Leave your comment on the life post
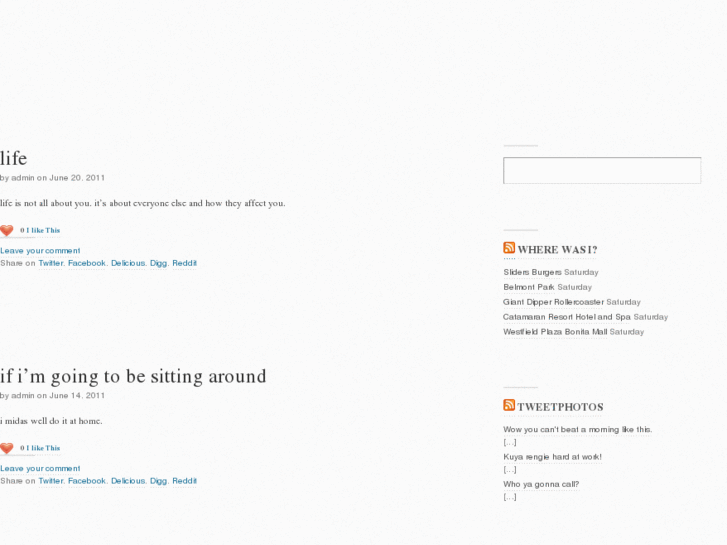 tap(40, 250)
